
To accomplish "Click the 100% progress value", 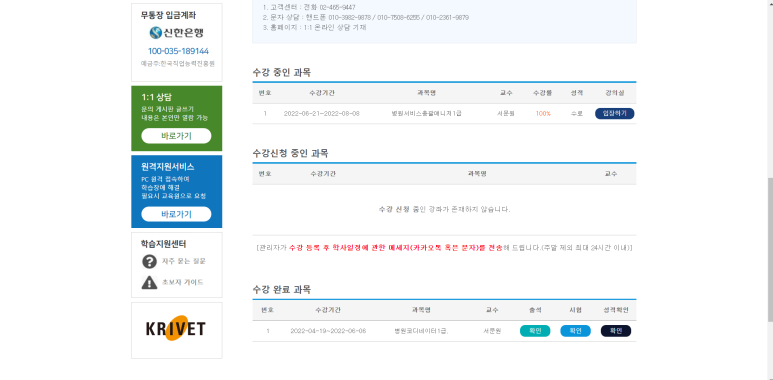I will [x=543, y=114].
